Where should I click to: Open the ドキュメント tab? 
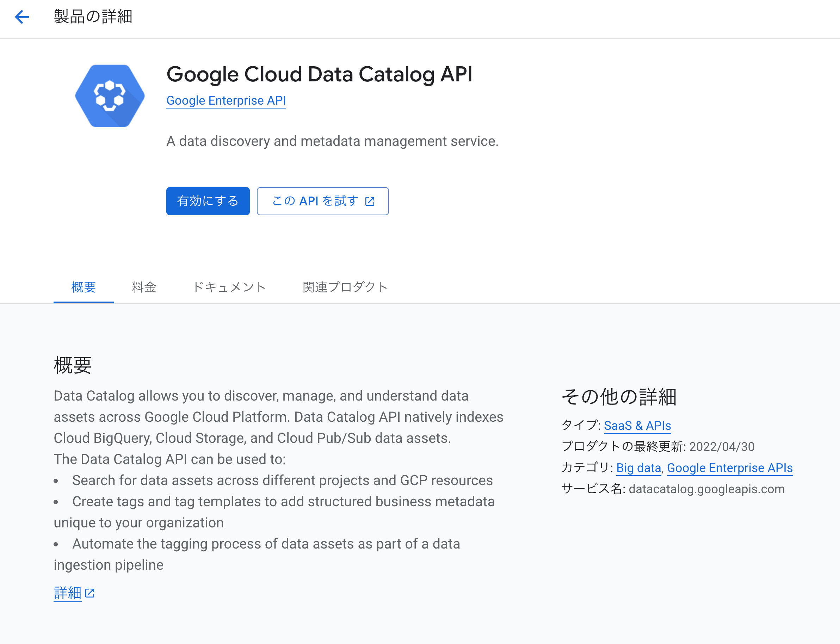(x=229, y=287)
